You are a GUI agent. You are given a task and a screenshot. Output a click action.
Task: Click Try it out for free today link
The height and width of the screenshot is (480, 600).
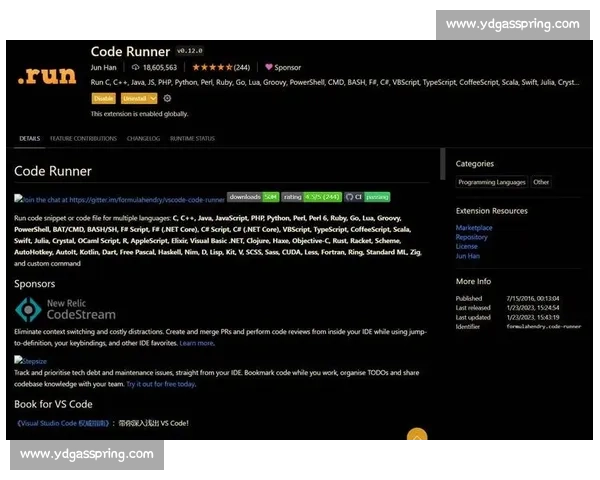click(x=161, y=384)
